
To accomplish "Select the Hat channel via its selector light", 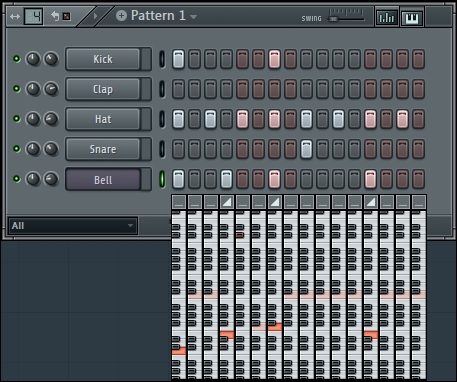I will tap(162, 119).
